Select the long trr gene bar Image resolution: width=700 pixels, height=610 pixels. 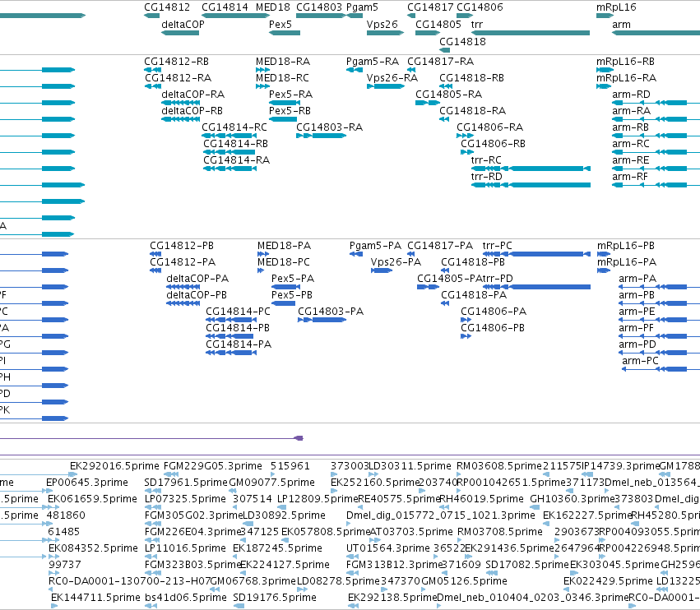[x=531, y=33]
